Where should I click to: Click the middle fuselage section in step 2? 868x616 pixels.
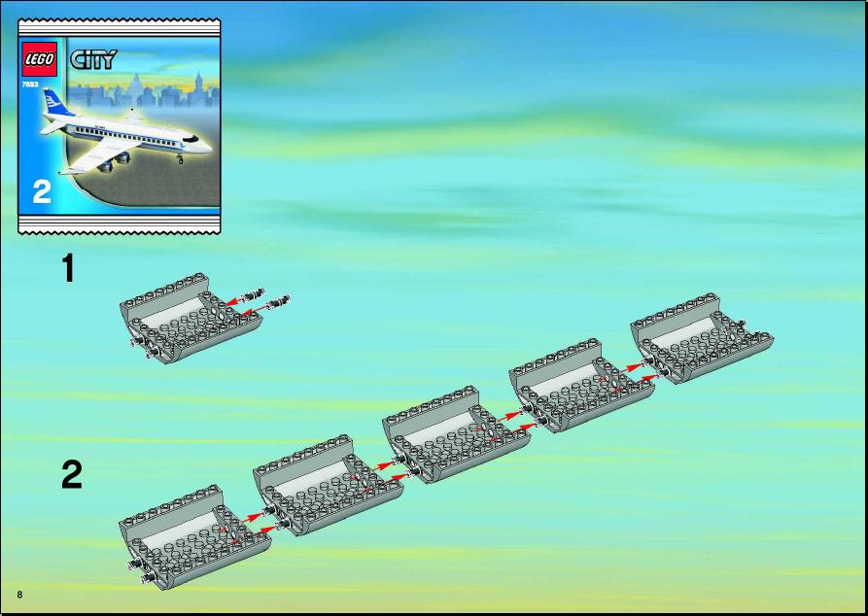455,434
